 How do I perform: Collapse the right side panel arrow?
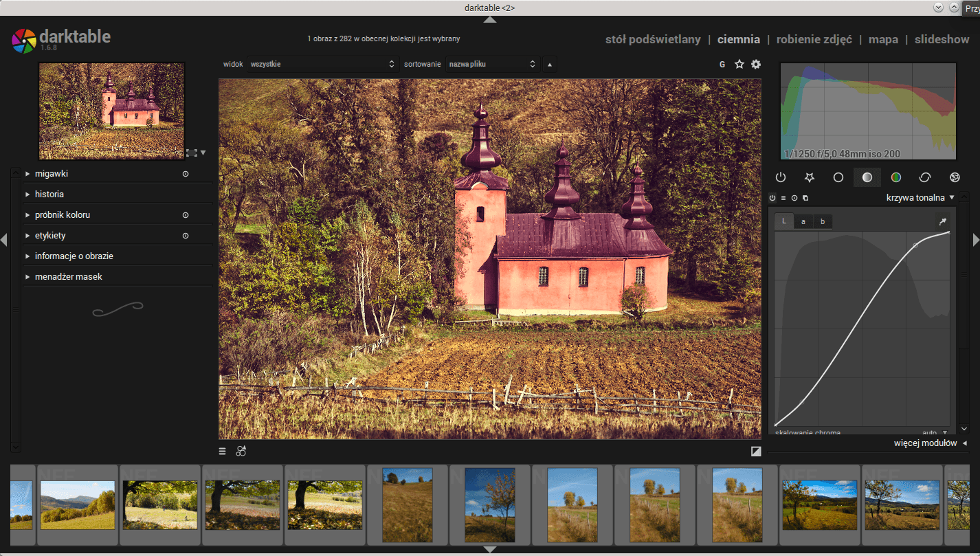[x=976, y=240]
